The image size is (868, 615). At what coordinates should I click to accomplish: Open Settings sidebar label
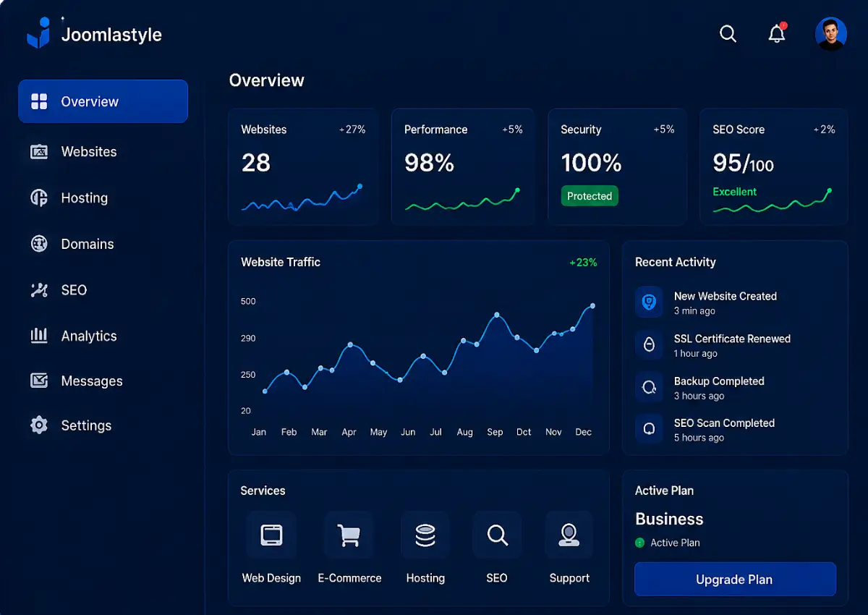click(86, 426)
